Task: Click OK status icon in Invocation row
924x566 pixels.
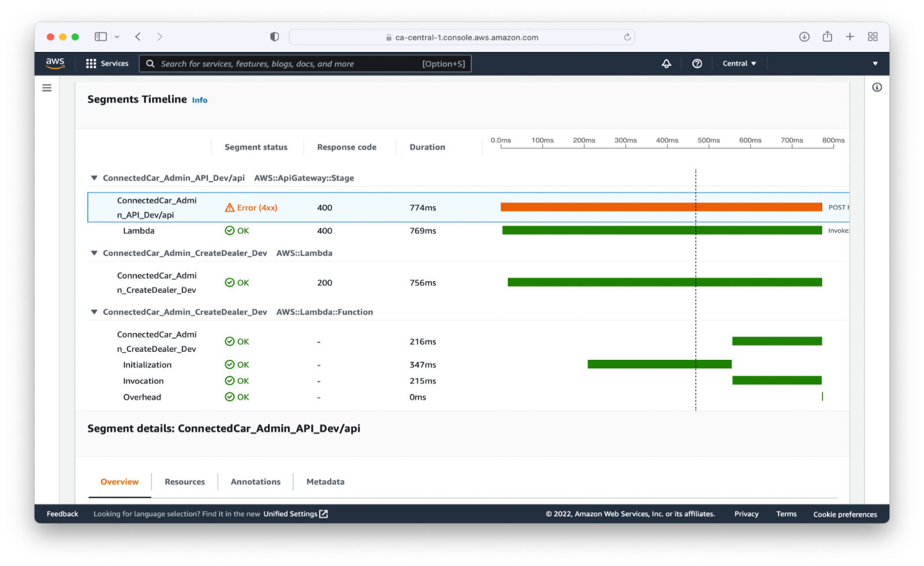Action: [230, 381]
